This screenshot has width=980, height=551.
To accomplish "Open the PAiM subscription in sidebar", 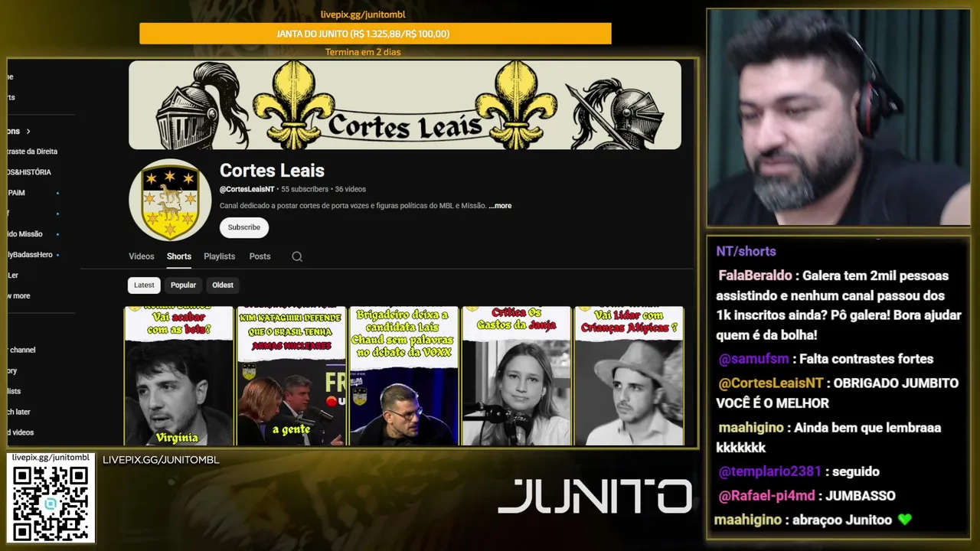I will pyautogui.click(x=17, y=193).
